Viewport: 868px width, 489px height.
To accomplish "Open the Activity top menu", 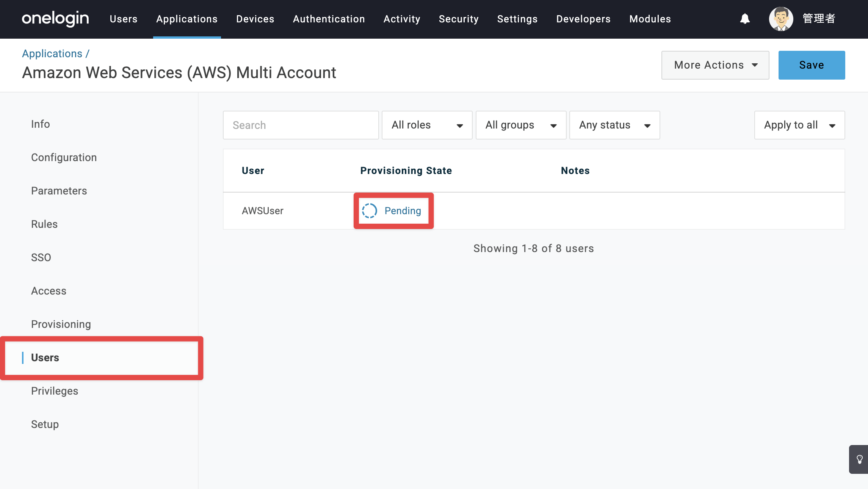I will (402, 19).
